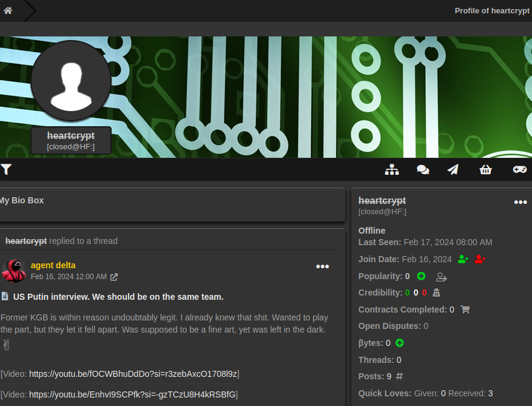Click the Offline status text
The image size is (532, 406).
click(372, 231)
